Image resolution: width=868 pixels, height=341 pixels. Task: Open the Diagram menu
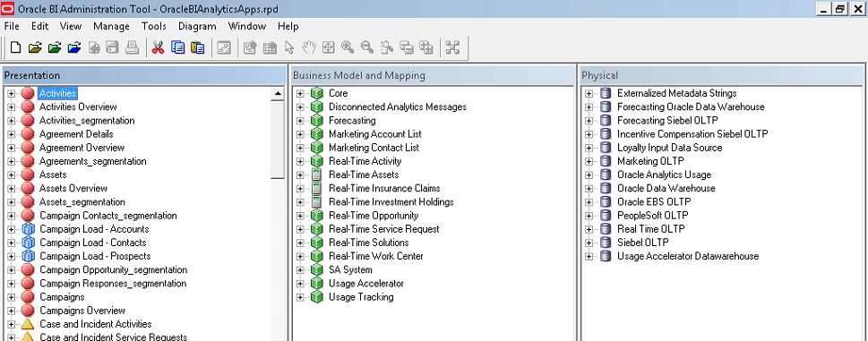point(197,26)
